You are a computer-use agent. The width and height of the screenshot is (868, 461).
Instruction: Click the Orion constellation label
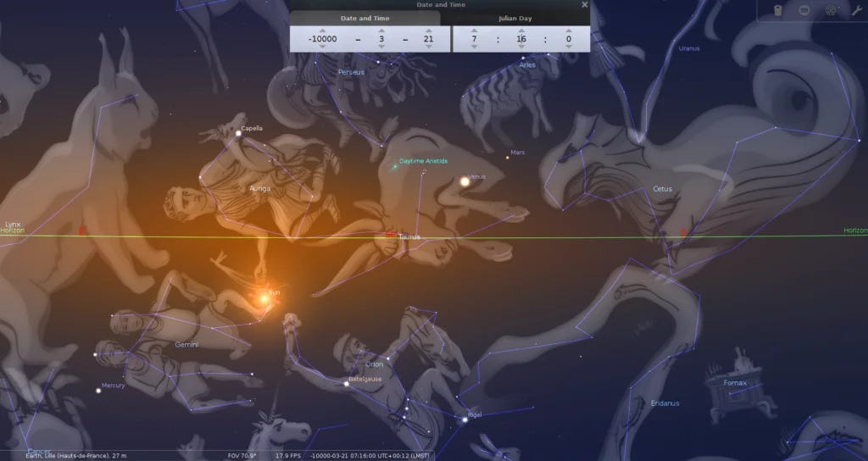coord(374,364)
